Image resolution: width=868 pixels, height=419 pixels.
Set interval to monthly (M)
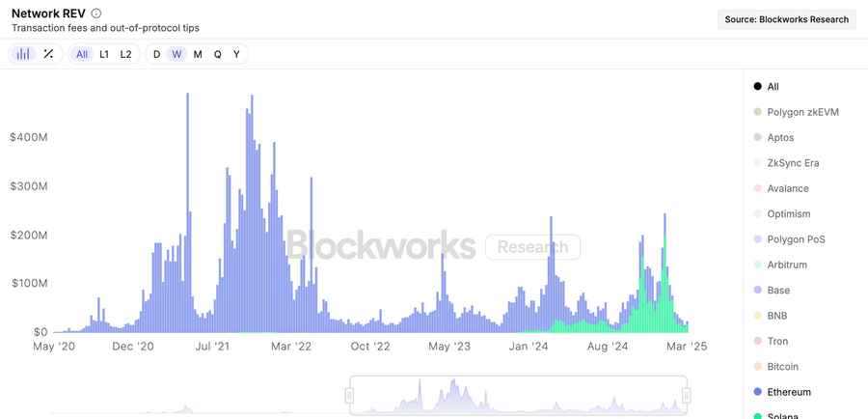198,54
